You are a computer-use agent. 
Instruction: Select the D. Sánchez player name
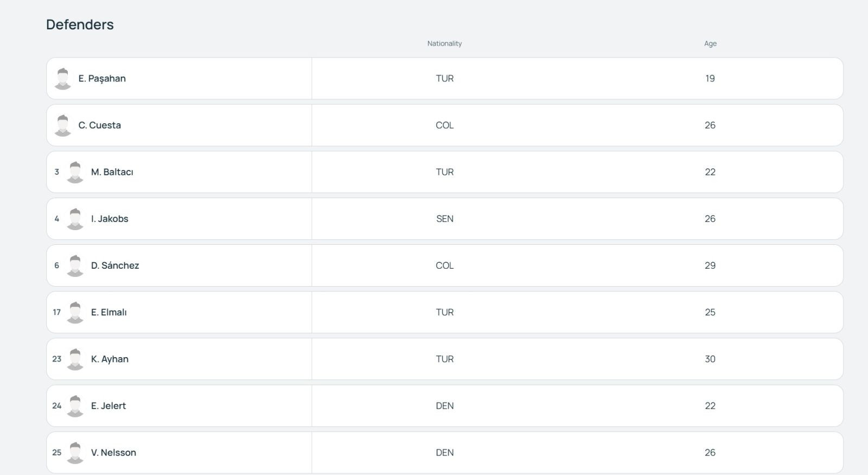pos(115,265)
